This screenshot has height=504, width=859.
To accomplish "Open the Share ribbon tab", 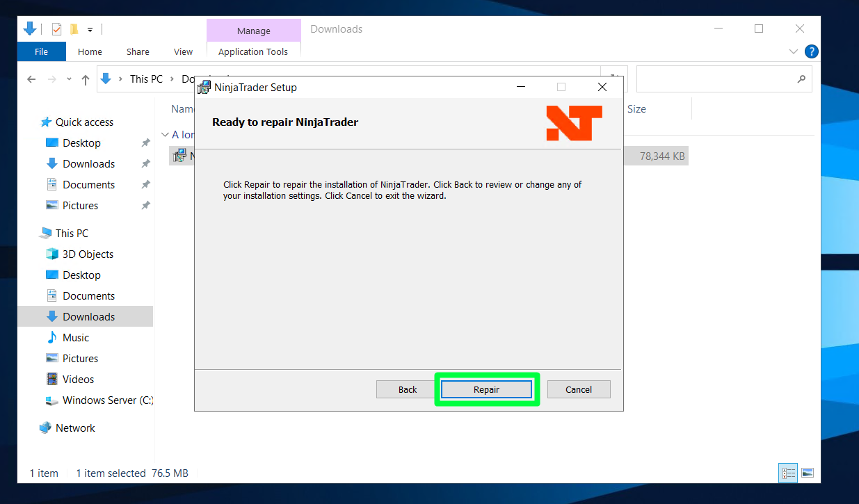I will [x=138, y=51].
